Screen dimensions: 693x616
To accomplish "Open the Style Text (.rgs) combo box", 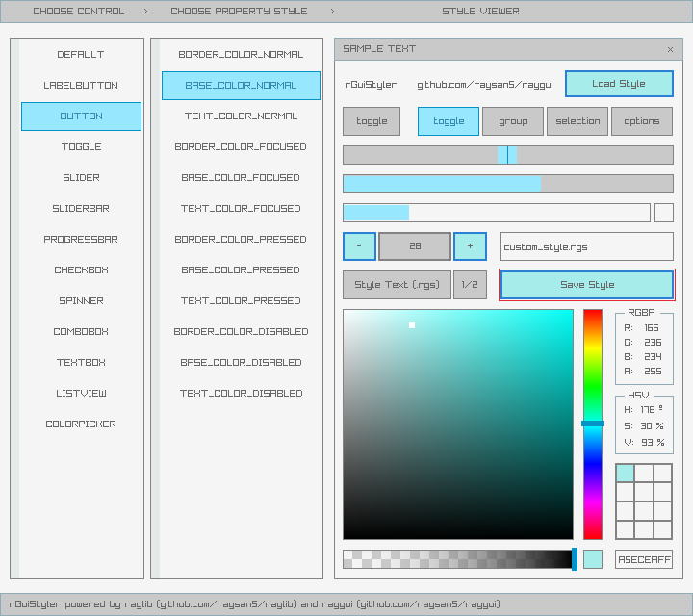I will click(397, 285).
